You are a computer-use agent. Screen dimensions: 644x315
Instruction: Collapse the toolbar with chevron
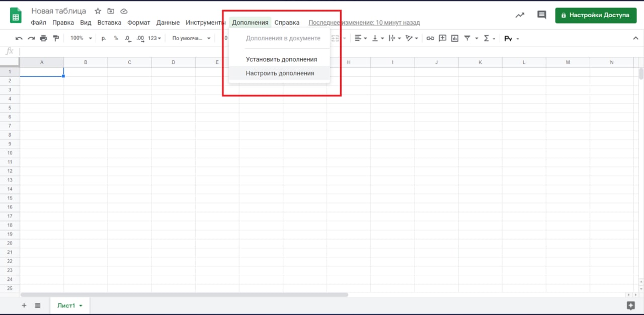635,38
